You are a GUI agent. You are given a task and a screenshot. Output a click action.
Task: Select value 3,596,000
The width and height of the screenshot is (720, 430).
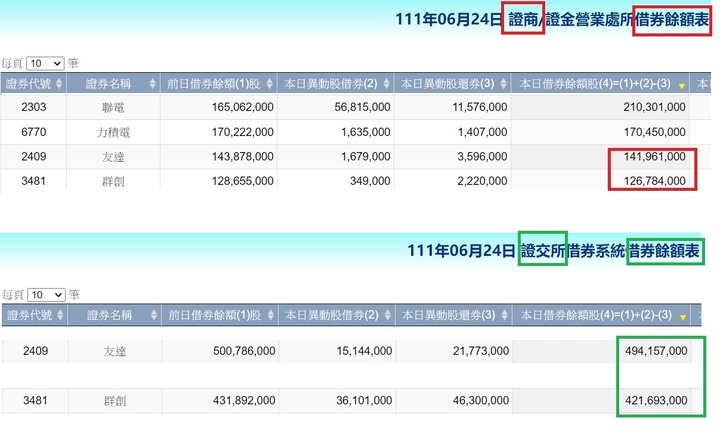(x=482, y=156)
